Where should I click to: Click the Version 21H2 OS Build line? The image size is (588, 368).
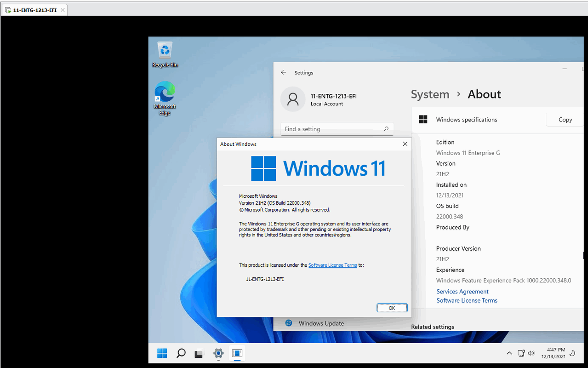tap(275, 203)
